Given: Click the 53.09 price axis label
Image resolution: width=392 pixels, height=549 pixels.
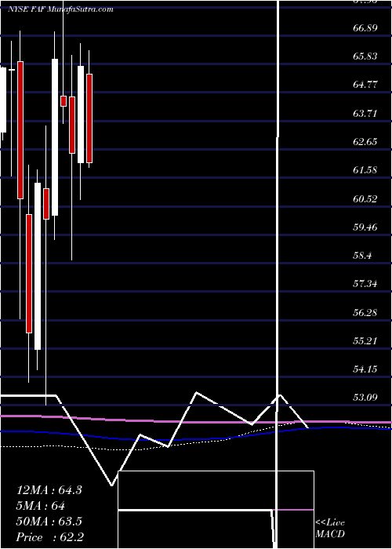Looking at the screenshot, I should click(365, 397).
